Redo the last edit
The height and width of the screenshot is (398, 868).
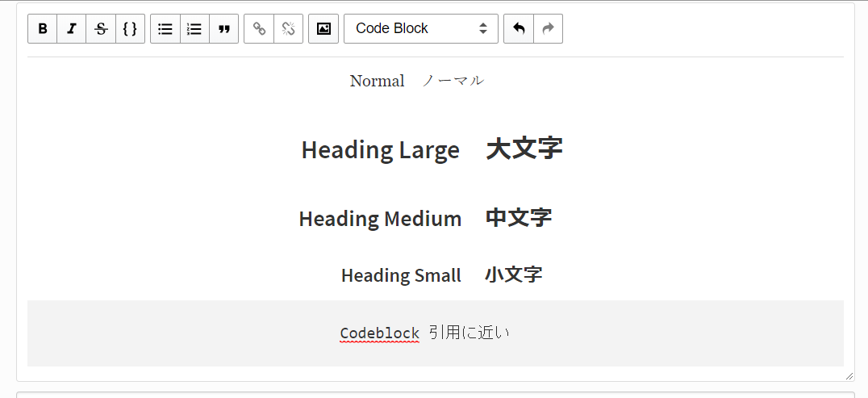548,29
